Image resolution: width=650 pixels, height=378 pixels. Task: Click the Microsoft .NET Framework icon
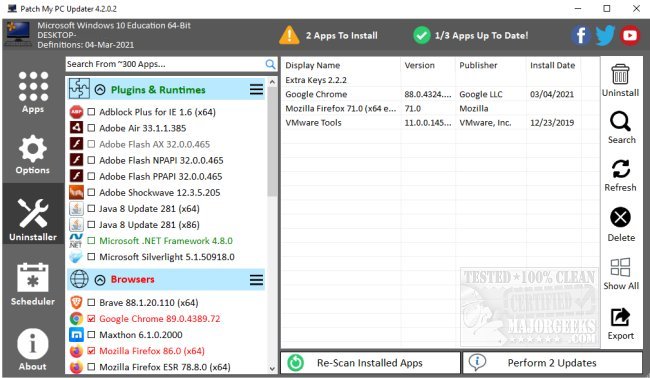coord(76,241)
